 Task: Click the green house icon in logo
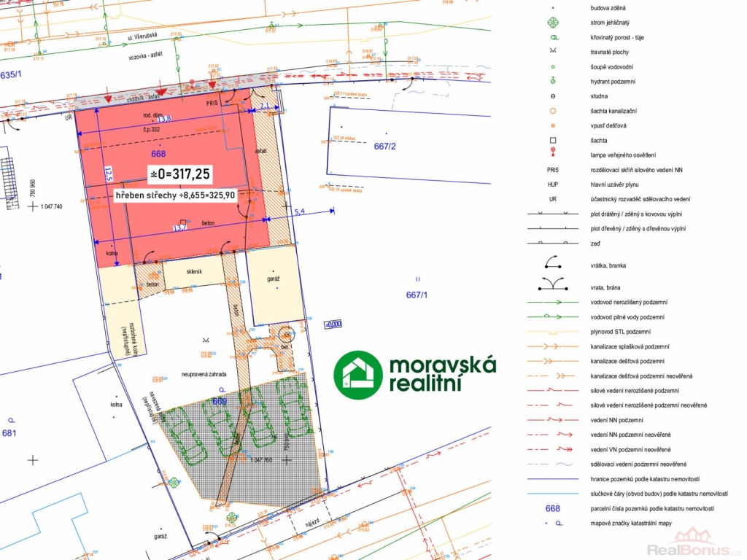point(358,375)
